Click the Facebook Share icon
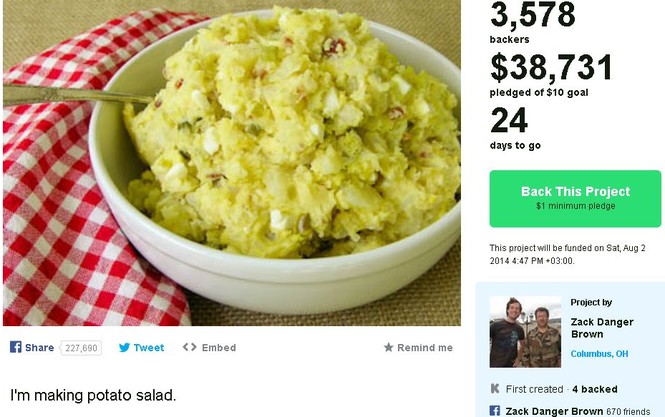Screen dimensions: 665x417 pyautogui.click(x=16, y=347)
